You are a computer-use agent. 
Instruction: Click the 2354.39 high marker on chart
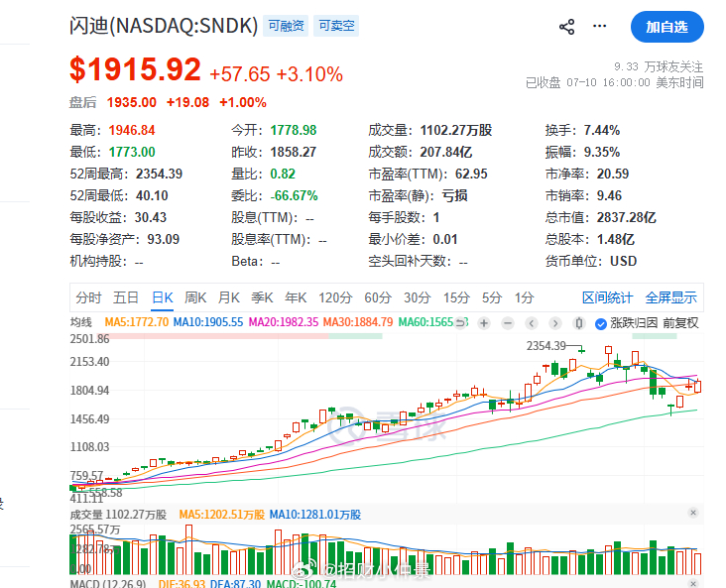pyautogui.click(x=545, y=346)
